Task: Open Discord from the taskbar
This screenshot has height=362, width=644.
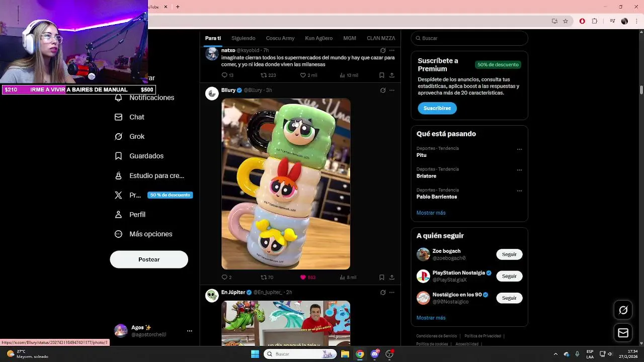Action: pos(375,354)
